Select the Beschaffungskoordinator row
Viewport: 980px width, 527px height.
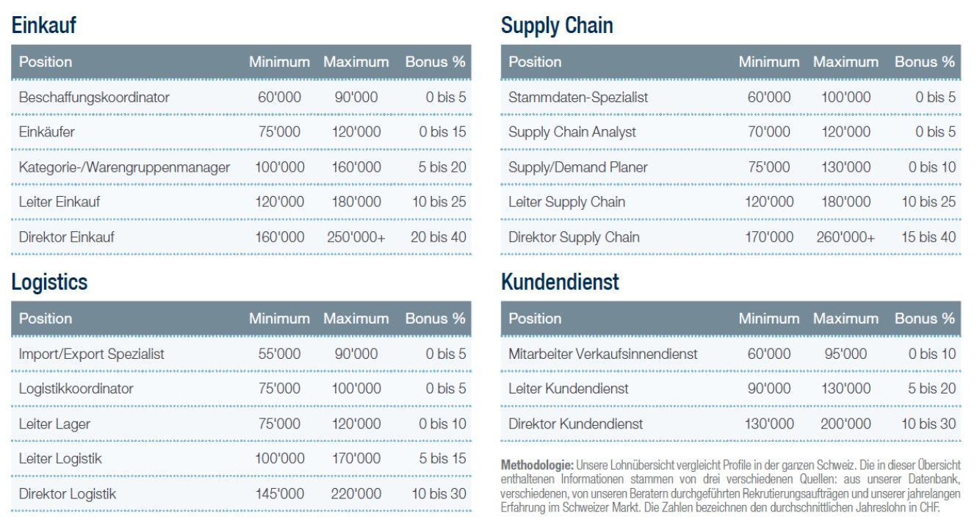pos(241,97)
